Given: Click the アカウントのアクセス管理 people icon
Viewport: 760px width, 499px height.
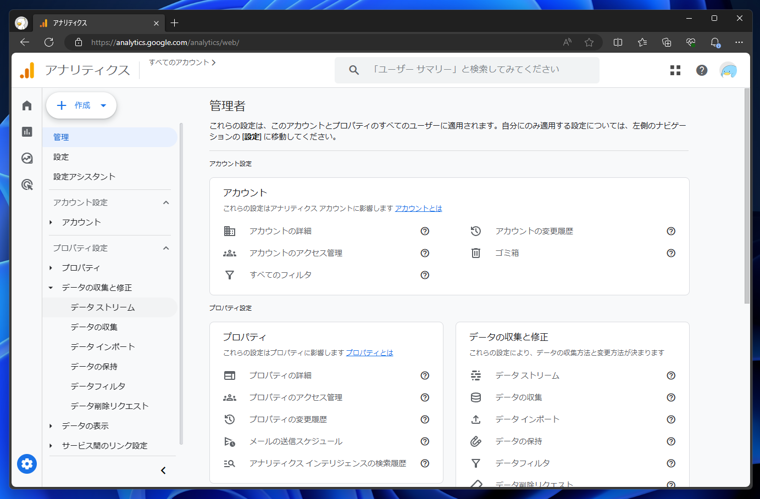Looking at the screenshot, I should (x=229, y=253).
